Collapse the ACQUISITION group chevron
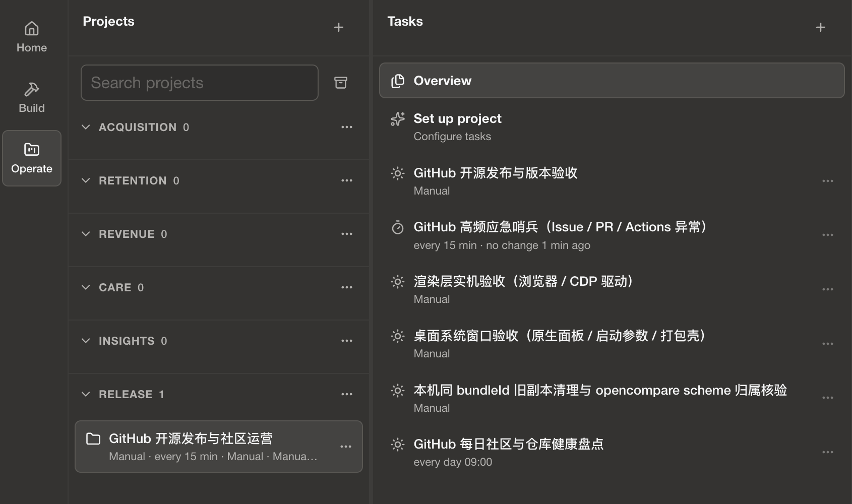 [86, 127]
